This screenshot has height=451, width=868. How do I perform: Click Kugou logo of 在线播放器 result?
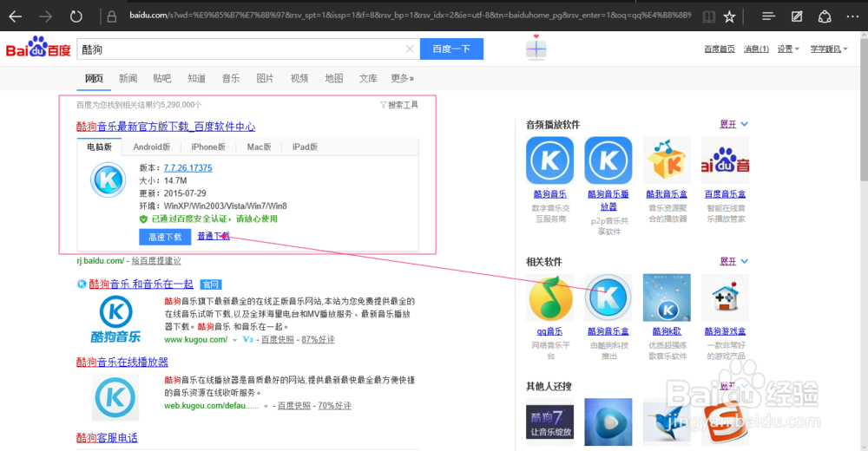coord(115,397)
